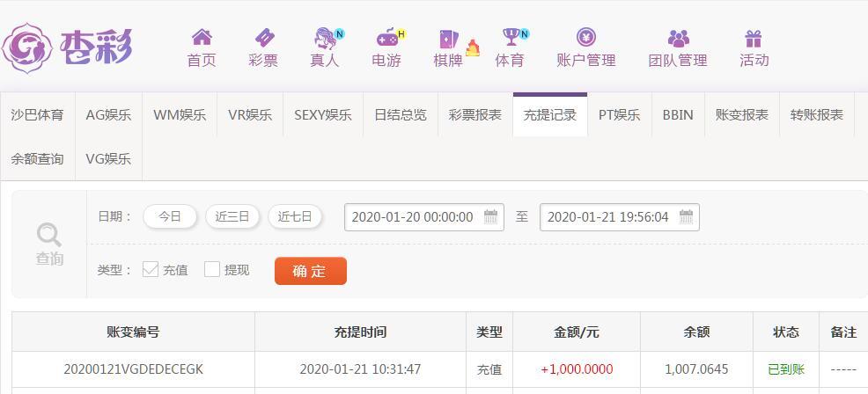Image resolution: width=868 pixels, height=394 pixels.
Task: Switch to VG娱乐 tab
Action: pos(108,159)
